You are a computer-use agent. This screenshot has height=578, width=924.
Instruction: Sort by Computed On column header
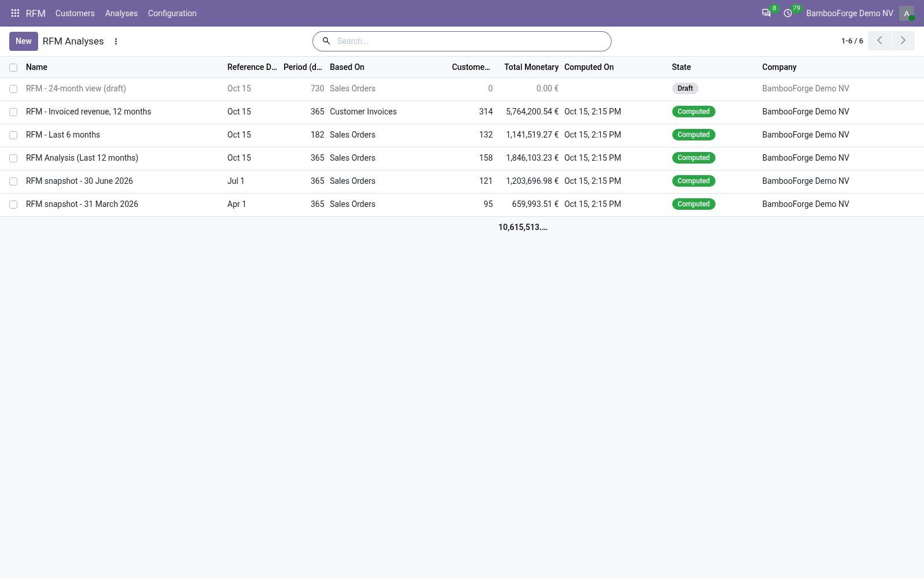click(x=589, y=67)
